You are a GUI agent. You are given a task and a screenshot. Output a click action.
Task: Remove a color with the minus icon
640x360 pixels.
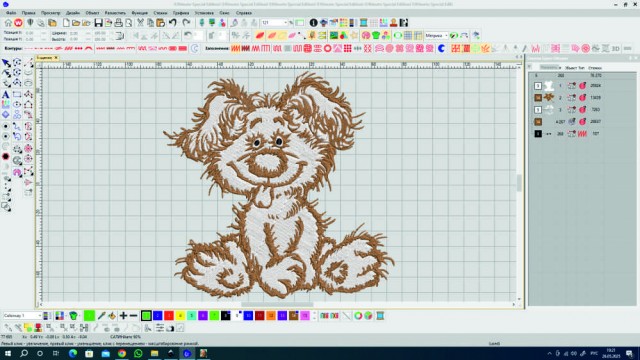[x=133, y=316]
